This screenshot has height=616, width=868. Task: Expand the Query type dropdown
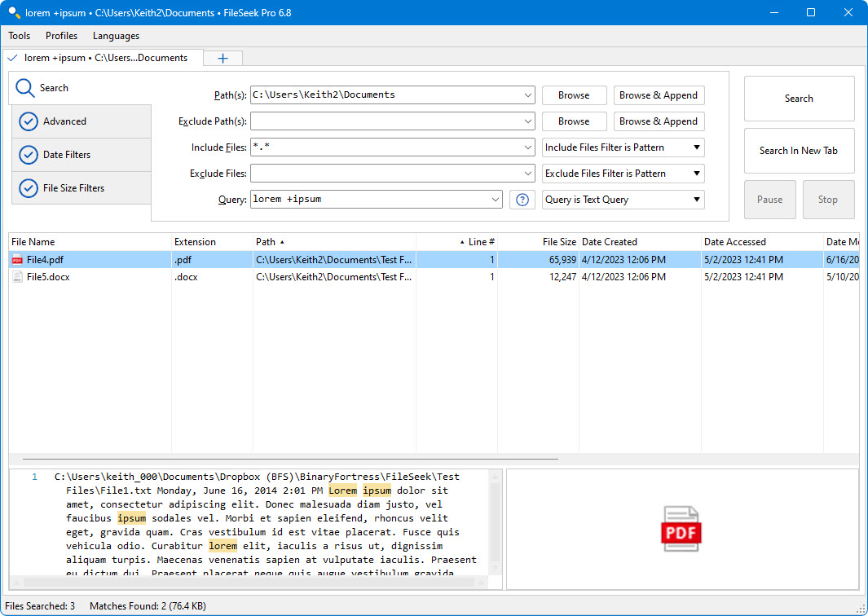pyautogui.click(x=623, y=200)
